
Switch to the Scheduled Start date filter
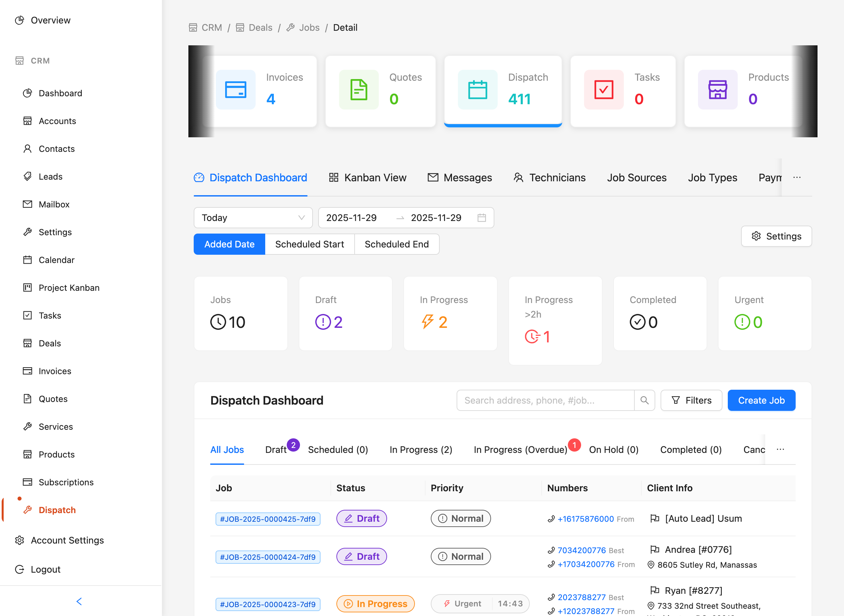click(310, 244)
